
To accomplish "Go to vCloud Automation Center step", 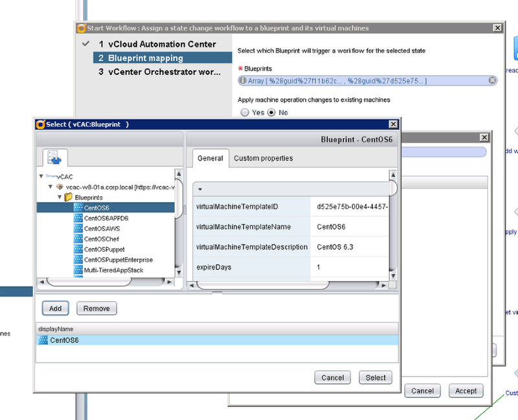I will coord(157,44).
